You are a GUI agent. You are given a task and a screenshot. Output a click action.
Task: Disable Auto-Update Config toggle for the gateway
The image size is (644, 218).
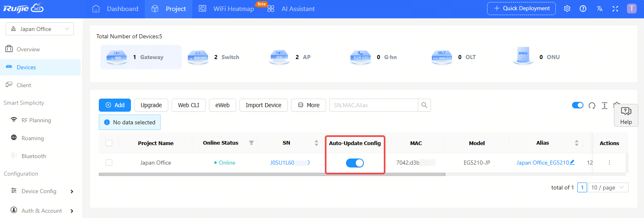click(x=355, y=163)
